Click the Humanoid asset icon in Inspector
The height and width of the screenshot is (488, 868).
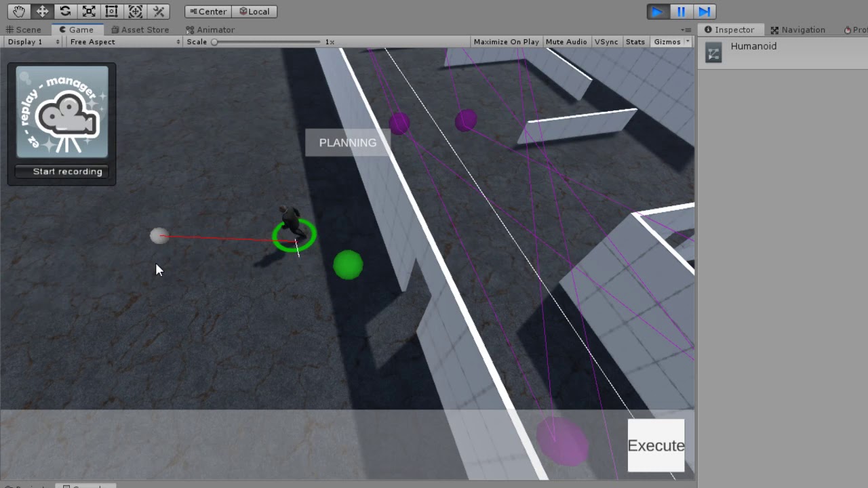[x=713, y=53]
